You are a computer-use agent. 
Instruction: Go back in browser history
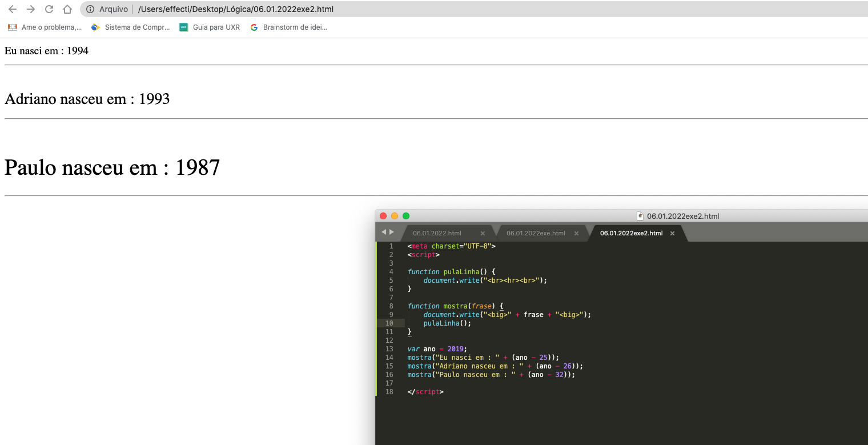point(13,9)
